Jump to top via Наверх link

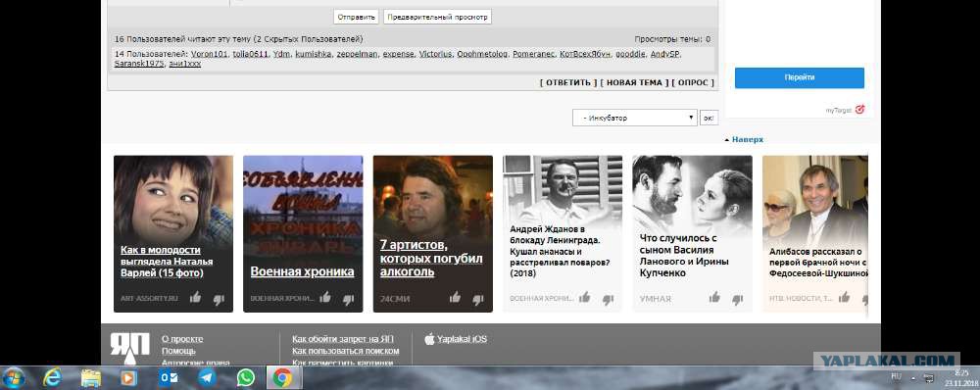747,139
